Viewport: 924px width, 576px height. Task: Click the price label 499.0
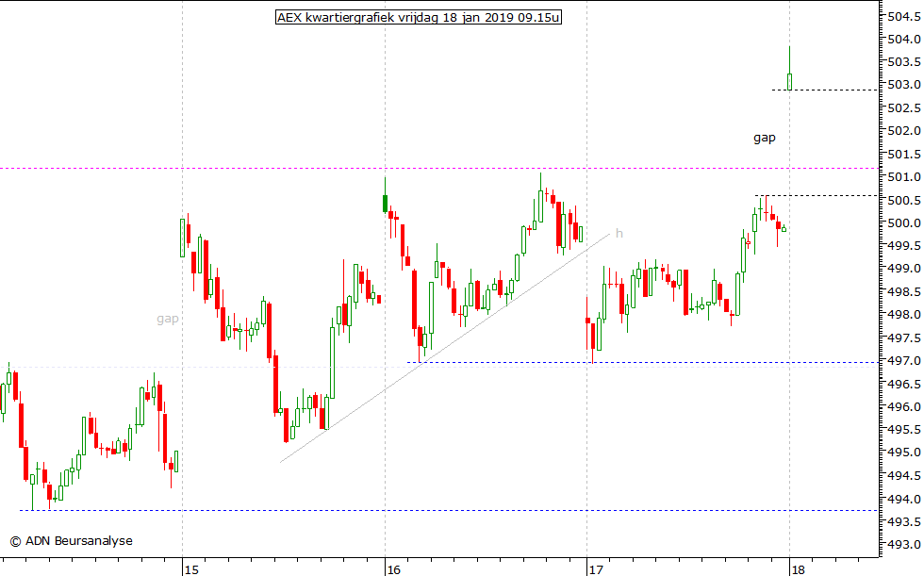pyautogui.click(x=904, y=269)
